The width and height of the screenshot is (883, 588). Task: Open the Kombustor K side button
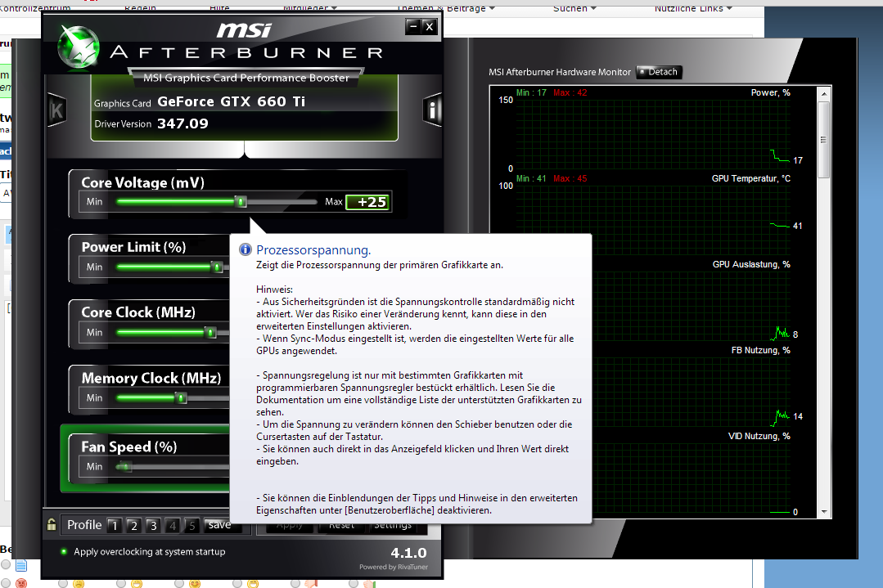click(57, 110)
